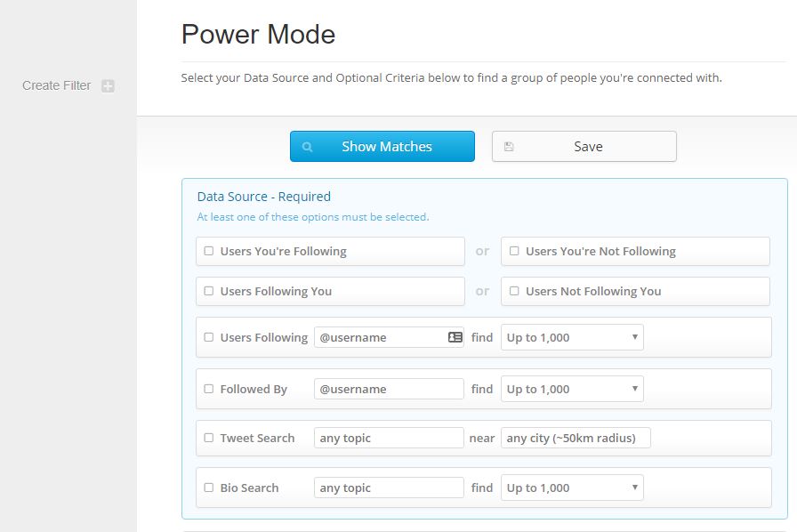Click the Show Matches button
This screenshot has width=797, height=532.
tap(382, 147)
